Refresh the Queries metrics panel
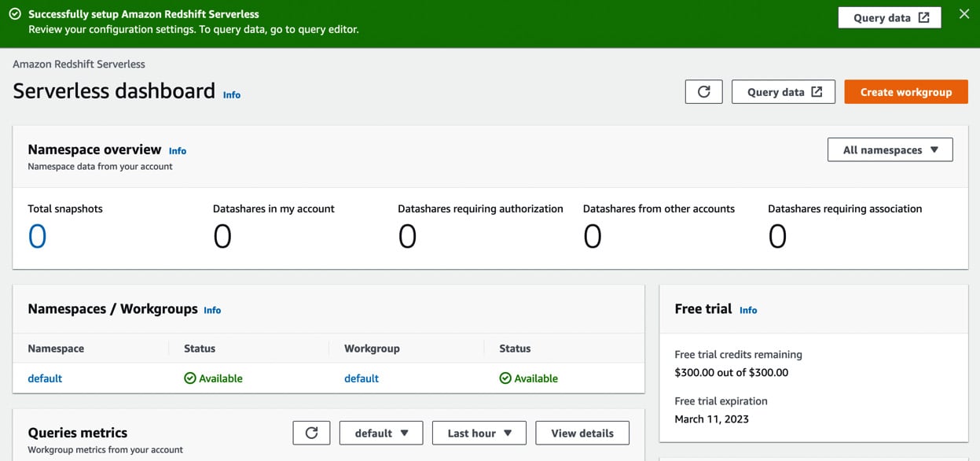Screen dimensions: 980x461 (312, 433)
